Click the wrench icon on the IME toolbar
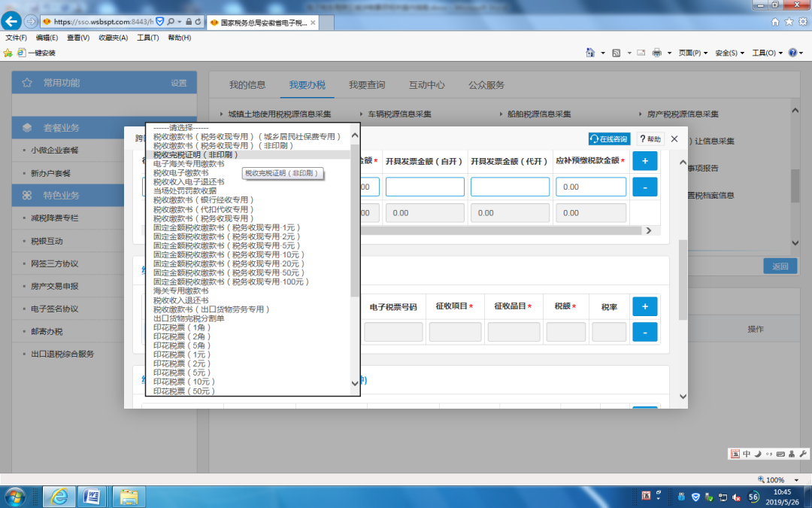Image resolution: width=812 pixels, height=508 pixels. [x=803, y=454]
